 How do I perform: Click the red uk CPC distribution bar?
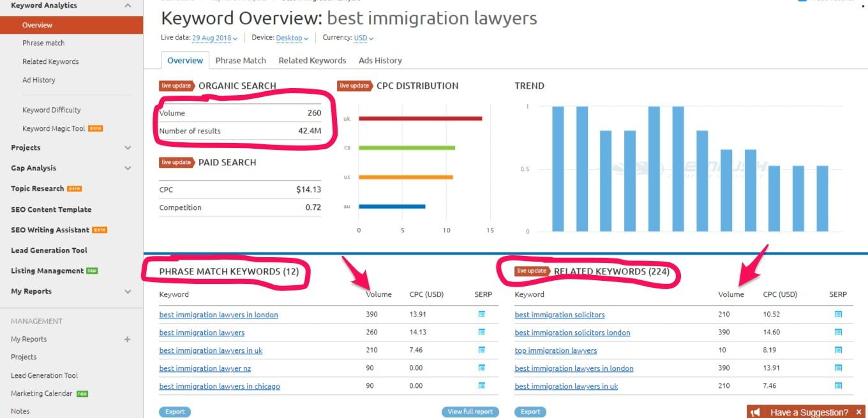pos(420,118)
